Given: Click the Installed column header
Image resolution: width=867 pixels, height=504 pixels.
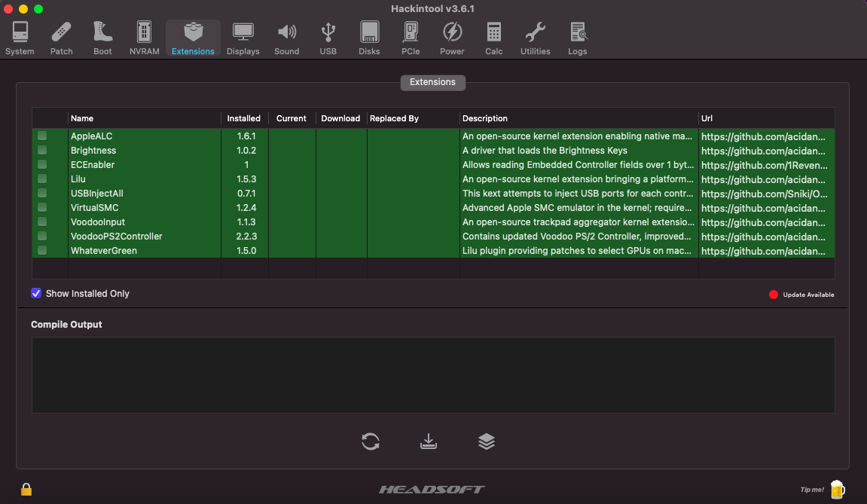Looking at the screenshot, I should click(x=244, y=118).
